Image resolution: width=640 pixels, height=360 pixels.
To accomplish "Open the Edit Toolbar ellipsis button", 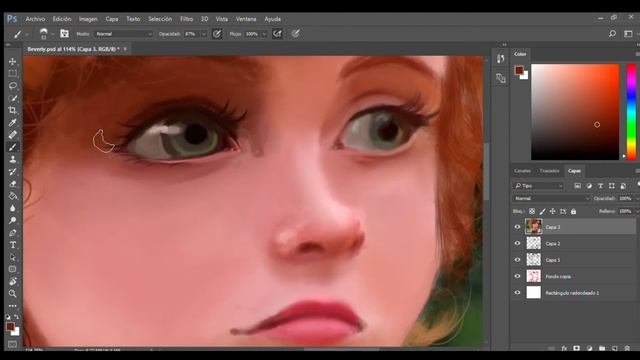I will click(x=13, y=306).
